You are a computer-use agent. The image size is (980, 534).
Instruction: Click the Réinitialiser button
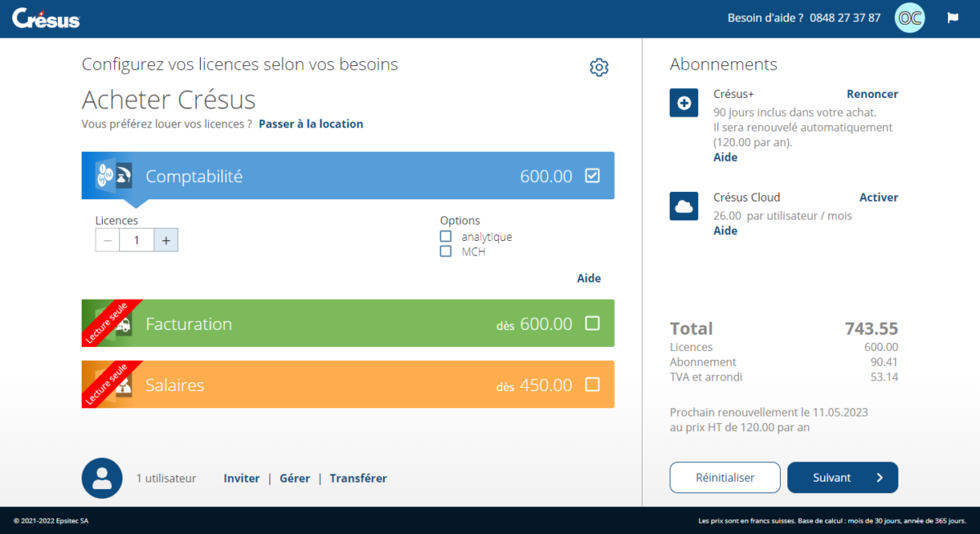(x=724, y=477)
